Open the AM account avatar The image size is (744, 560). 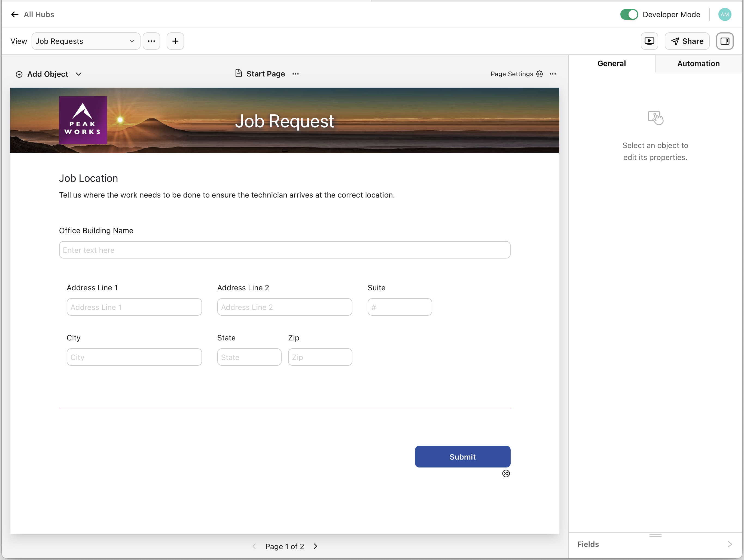click(x=724, y=14)
